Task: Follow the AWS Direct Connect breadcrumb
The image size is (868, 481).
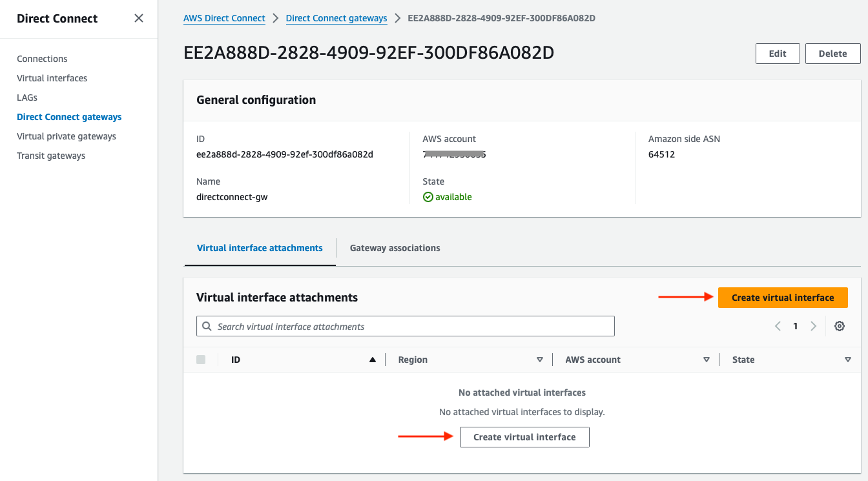Action: point(224,18)
